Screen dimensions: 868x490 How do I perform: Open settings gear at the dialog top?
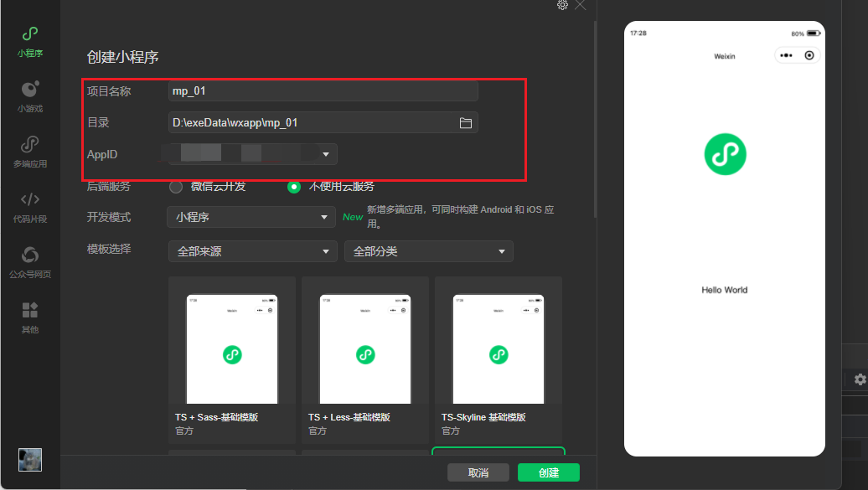click(x=562, y=5)
